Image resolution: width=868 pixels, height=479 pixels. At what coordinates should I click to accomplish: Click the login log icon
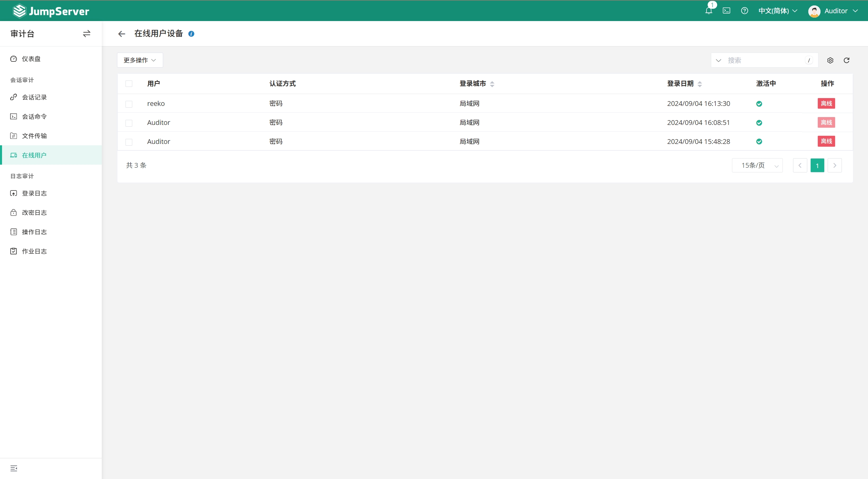point(14,193)
